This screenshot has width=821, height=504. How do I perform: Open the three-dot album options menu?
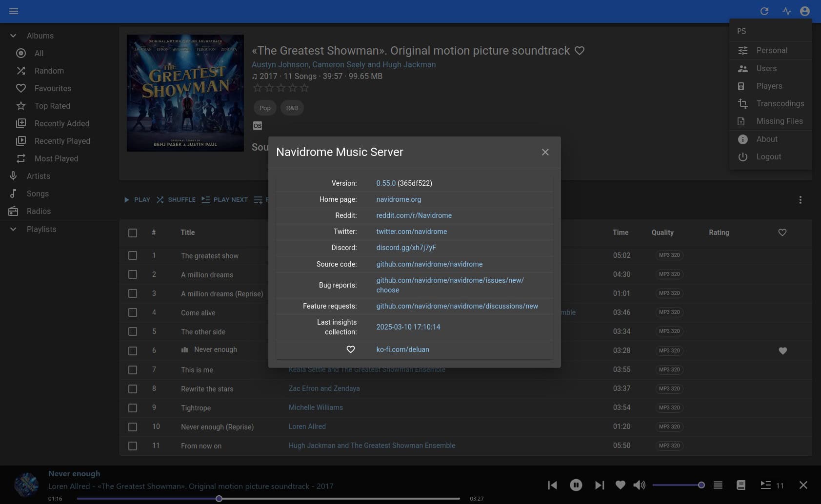tap(800, 200)
